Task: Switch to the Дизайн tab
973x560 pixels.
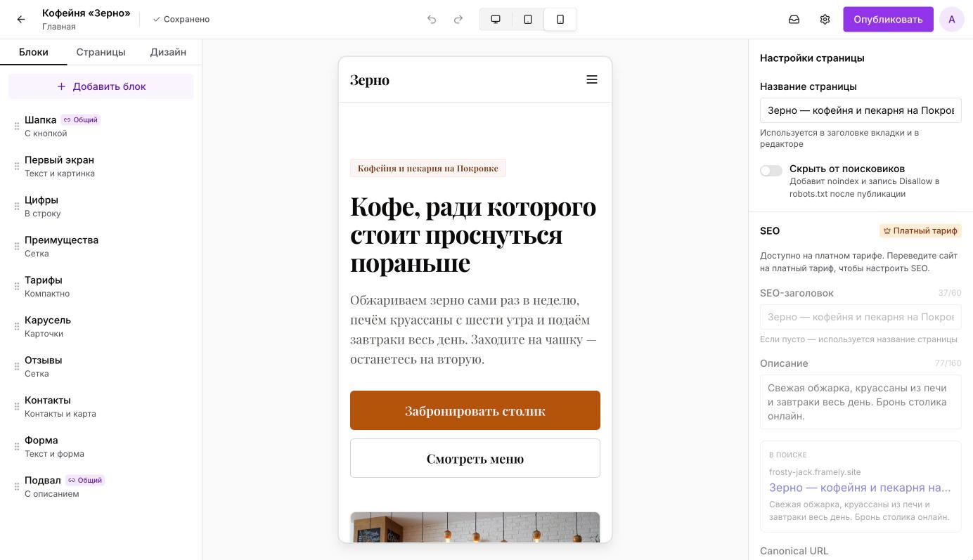Action: coord(168,52)
